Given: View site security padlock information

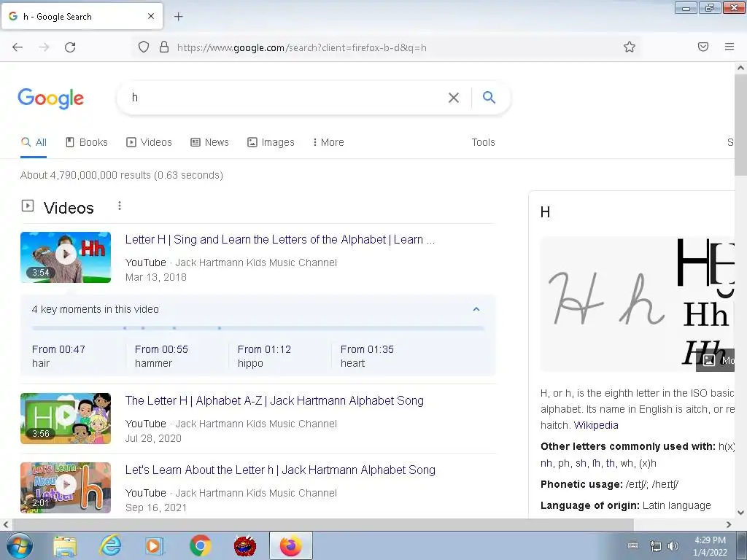Looking at the screenshot, I should pos(164,47).
